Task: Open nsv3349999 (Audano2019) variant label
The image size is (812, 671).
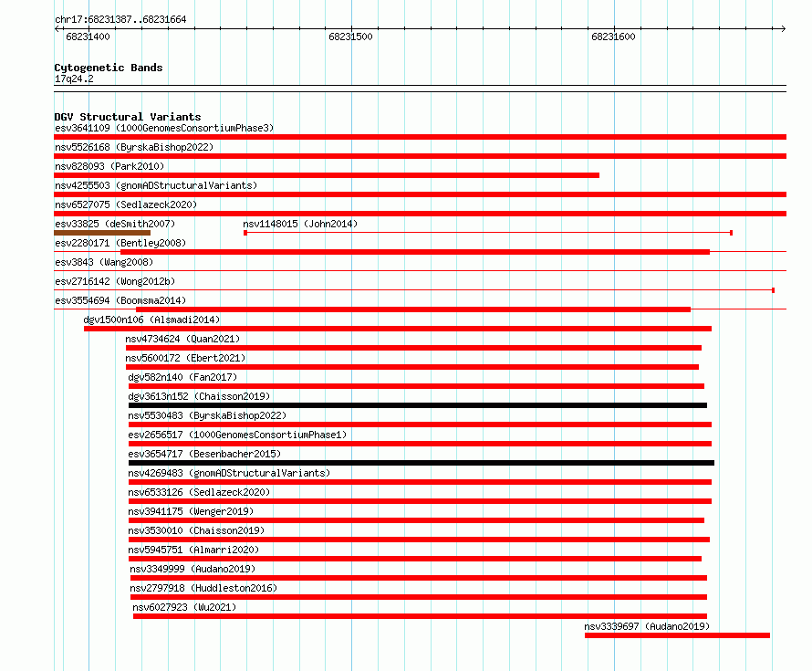Action: pos(193,569)
